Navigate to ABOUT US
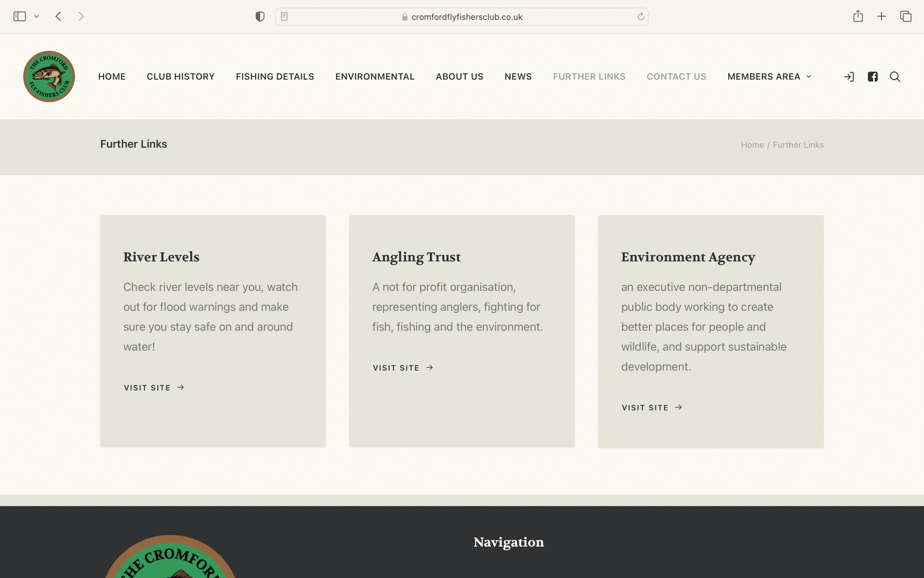This screenshot has height=578, width=924. click(x=460, y=77)
